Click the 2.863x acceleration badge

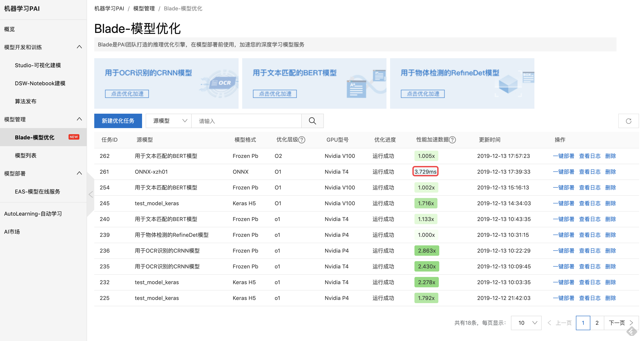[x=426, y=251]
